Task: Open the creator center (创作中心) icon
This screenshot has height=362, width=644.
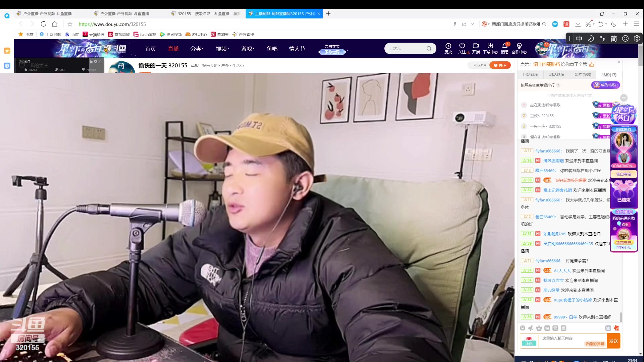Action: 519,48
